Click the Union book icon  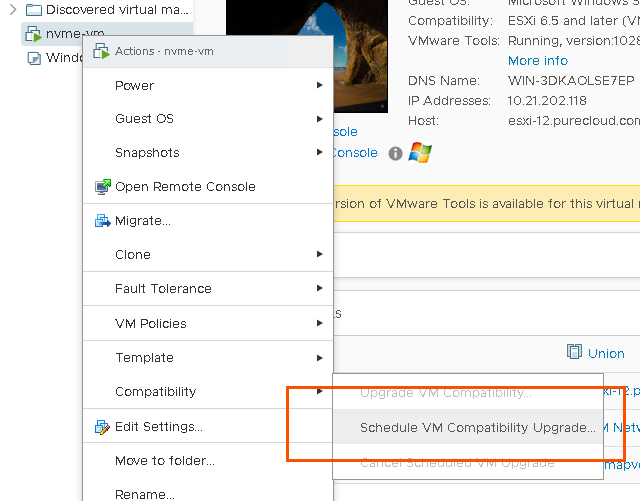(574, 352)
